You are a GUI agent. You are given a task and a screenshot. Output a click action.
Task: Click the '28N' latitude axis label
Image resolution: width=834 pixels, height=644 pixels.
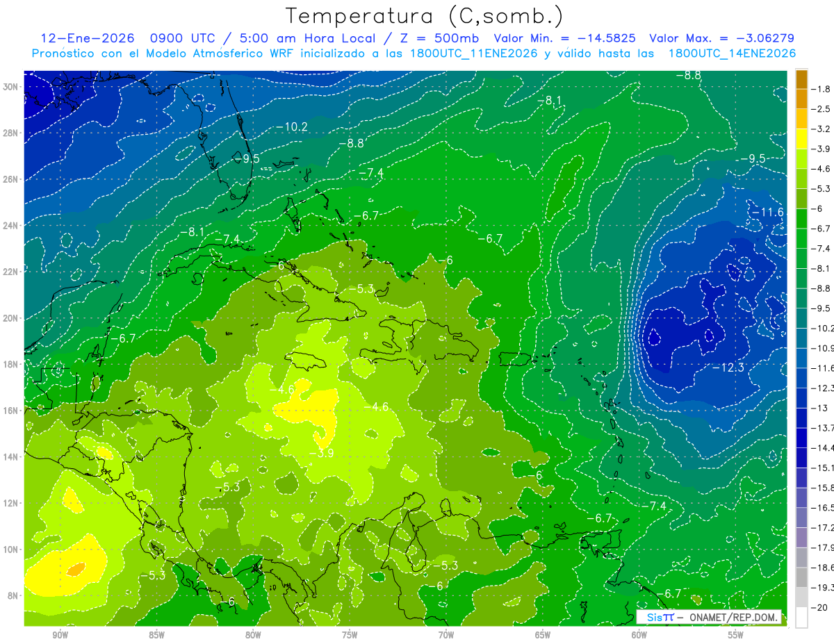tap(10, 133)
